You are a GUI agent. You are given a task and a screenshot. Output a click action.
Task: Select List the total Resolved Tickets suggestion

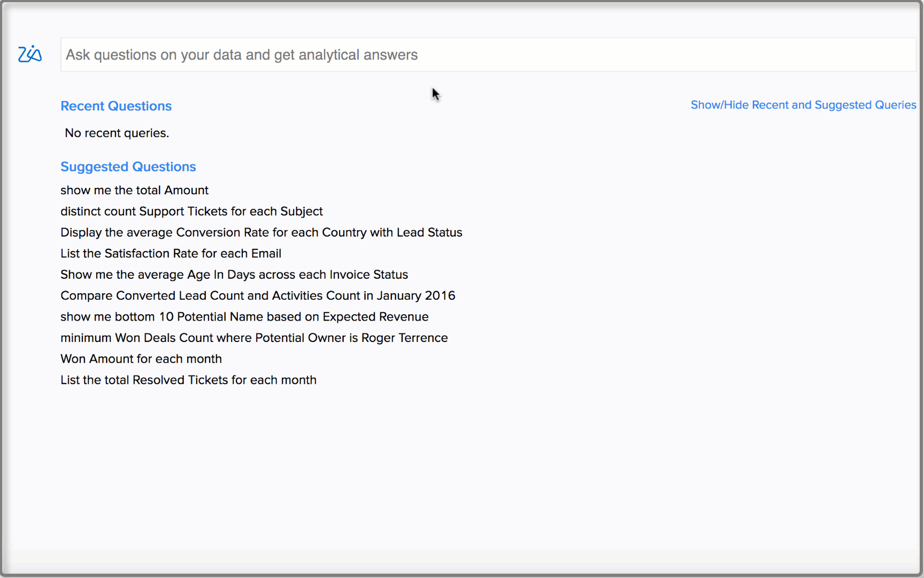188,379
